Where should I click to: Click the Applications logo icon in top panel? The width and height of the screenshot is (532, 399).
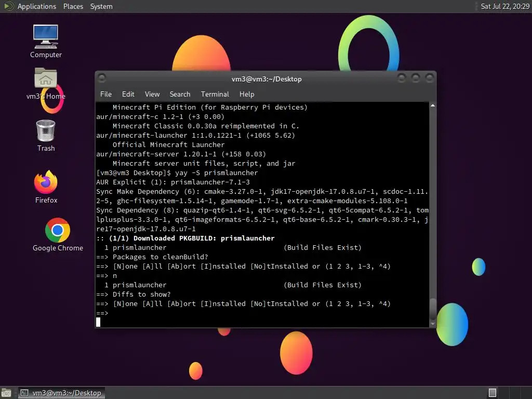[x=8, y=6]
